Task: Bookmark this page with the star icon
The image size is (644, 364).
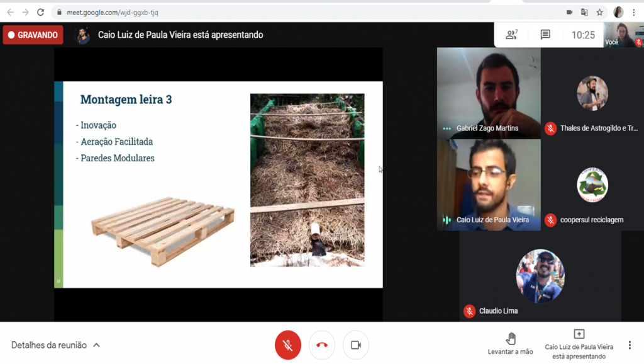Action: coord(599,13)
